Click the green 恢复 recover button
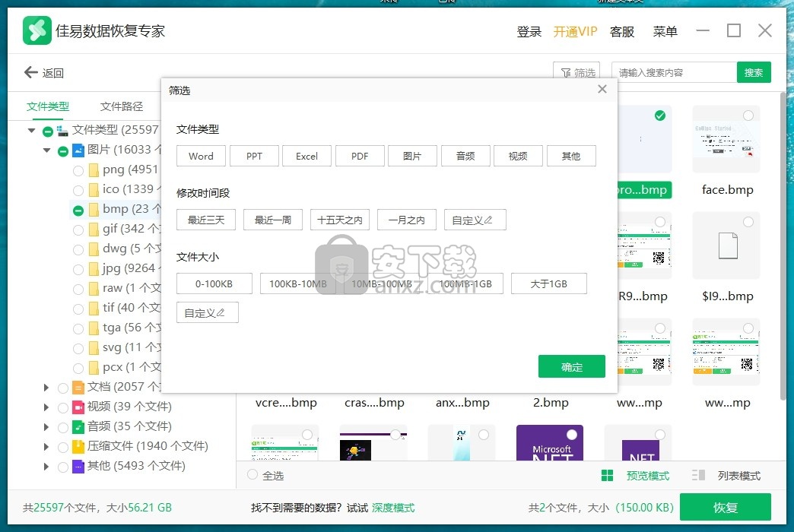Image resolution: width=794 pixels, height=532 pixels. point(725,507)
